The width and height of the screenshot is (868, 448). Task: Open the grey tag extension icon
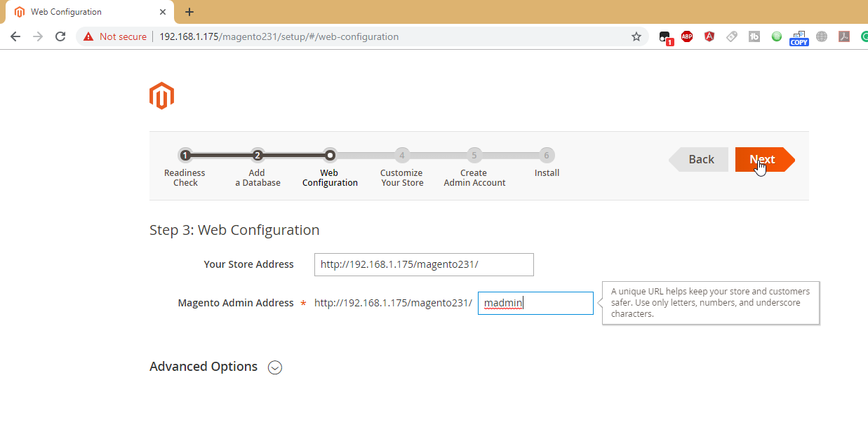click(732, 36)
